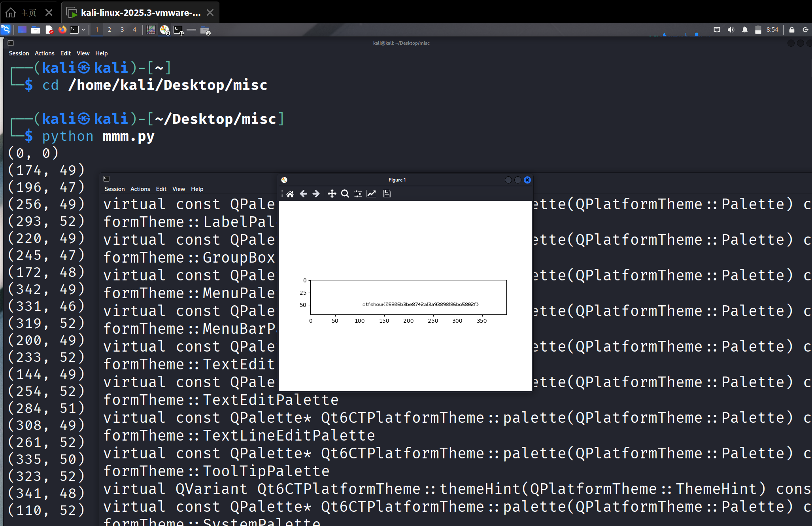
Task: Click the minimized window dash taskbar button
Action: [191, 30]
